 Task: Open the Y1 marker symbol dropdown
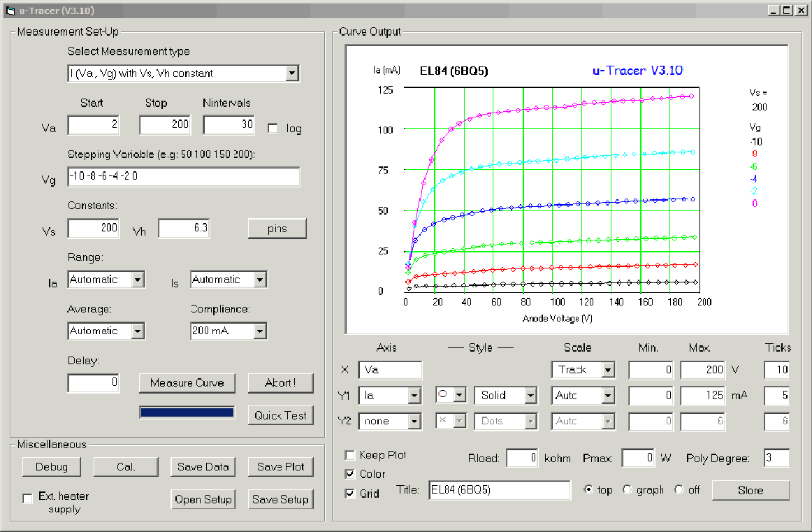click(459, 396)
